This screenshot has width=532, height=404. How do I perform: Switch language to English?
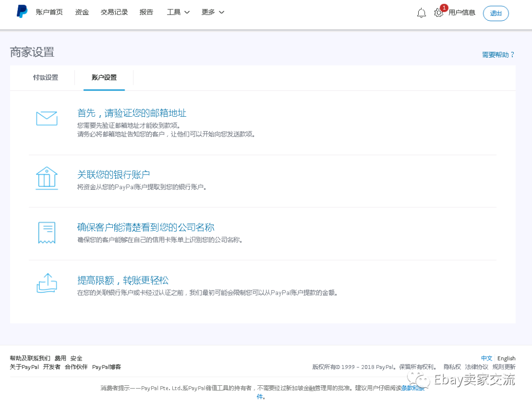[x=506, y=358]
